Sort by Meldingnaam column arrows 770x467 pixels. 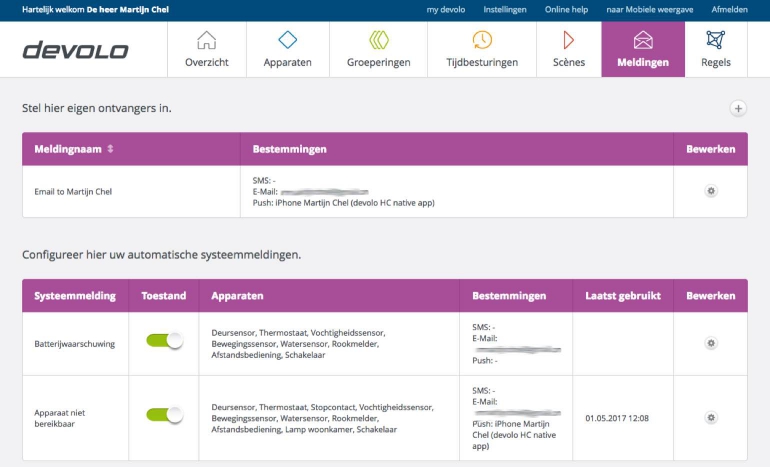(x=110, y=149)
